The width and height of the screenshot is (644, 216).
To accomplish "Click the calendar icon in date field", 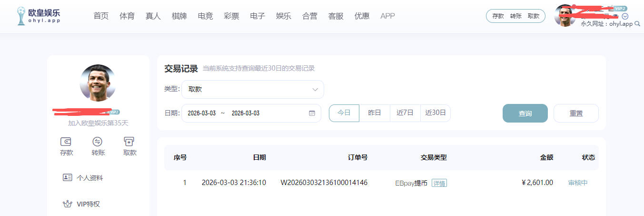I will click(312, 113).
